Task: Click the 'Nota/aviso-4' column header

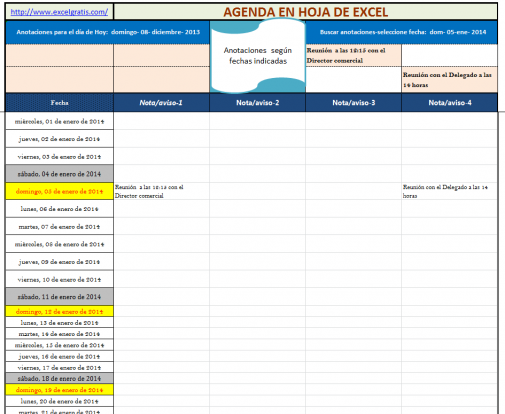Action: coord(449,103)
